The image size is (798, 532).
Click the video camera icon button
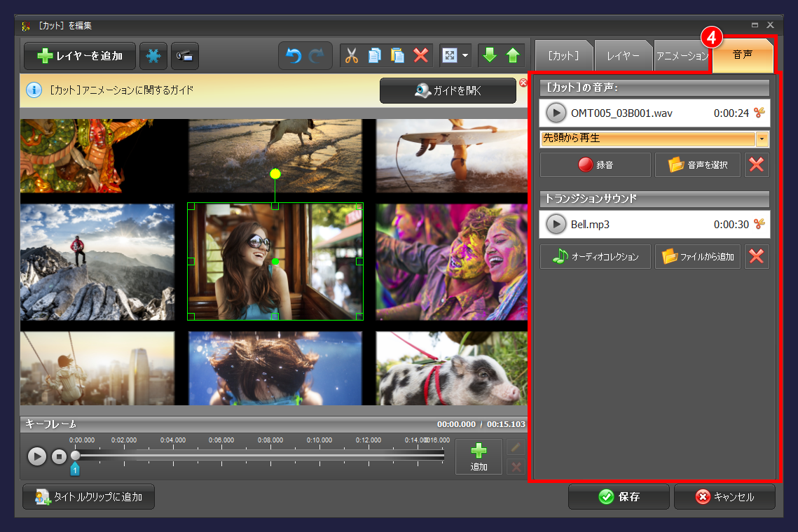(x=185, y=56)
